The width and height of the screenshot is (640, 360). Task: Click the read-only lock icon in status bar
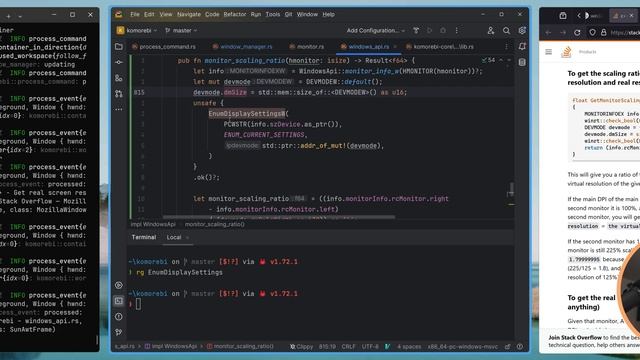(507, 347)
